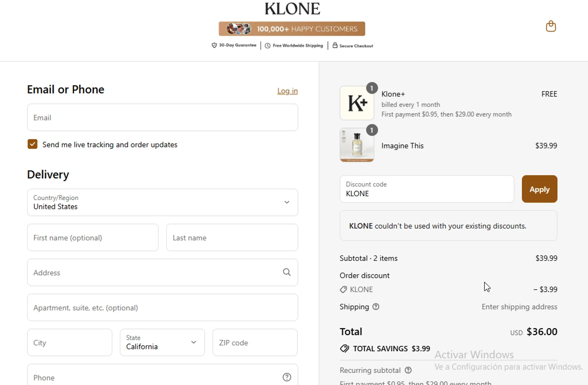Screen dimensions: 588x385
Task: Click the Apply discount button
Action: (539, 189)
